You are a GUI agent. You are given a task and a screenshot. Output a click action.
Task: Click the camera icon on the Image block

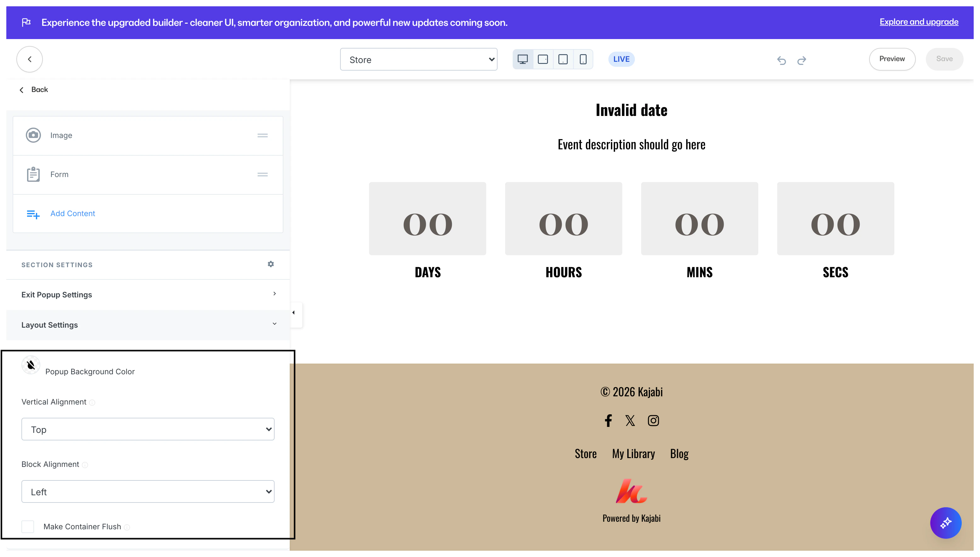34,135
